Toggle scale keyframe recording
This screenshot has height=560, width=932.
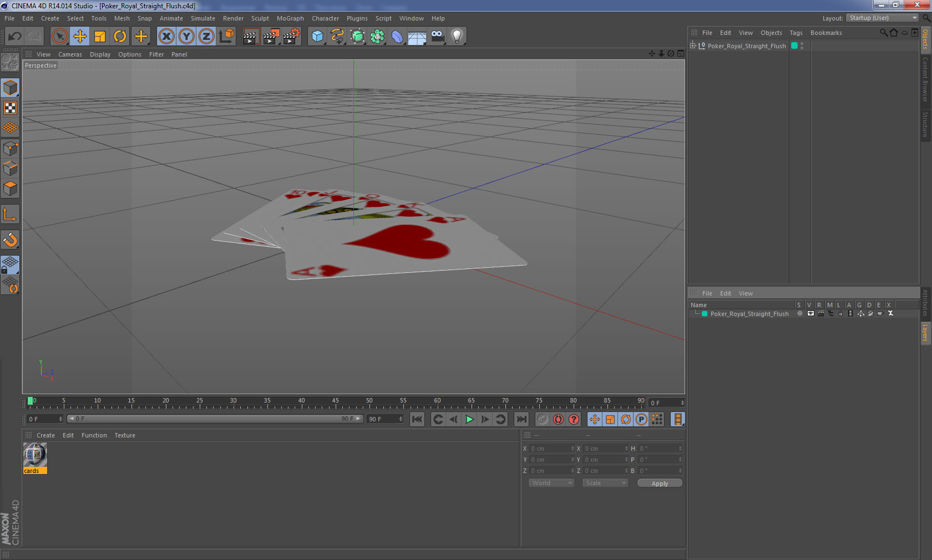610,419
